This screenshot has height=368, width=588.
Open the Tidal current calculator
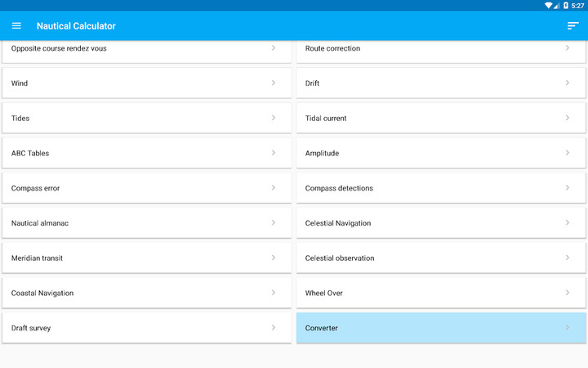(440, 118)
